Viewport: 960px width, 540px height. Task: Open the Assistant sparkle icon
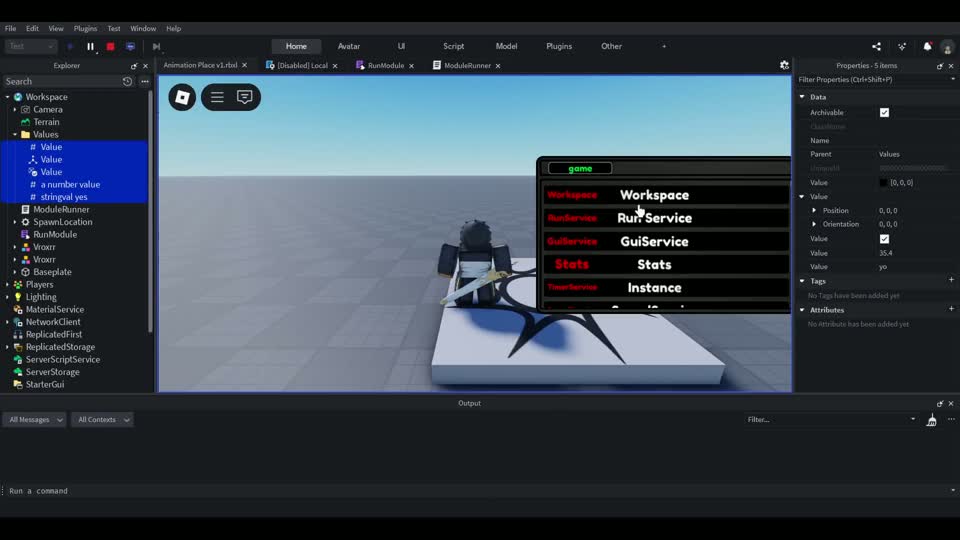pos(902,47)
